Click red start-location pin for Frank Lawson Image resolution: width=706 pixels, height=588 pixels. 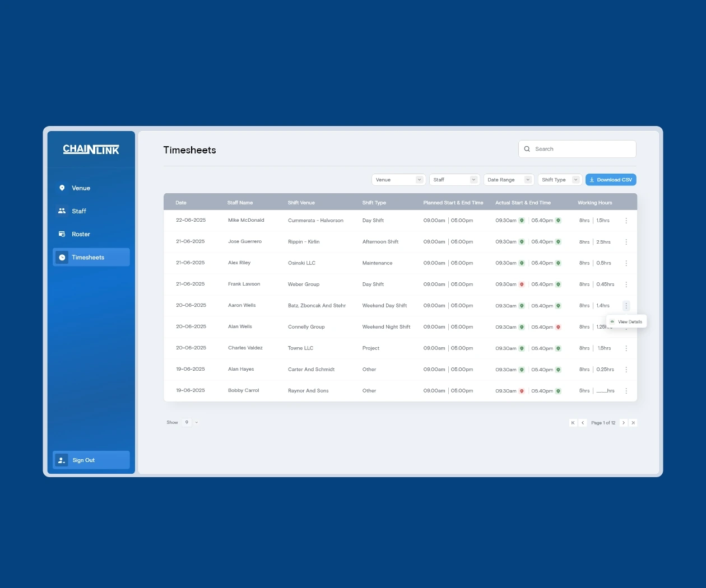[522, 284]
